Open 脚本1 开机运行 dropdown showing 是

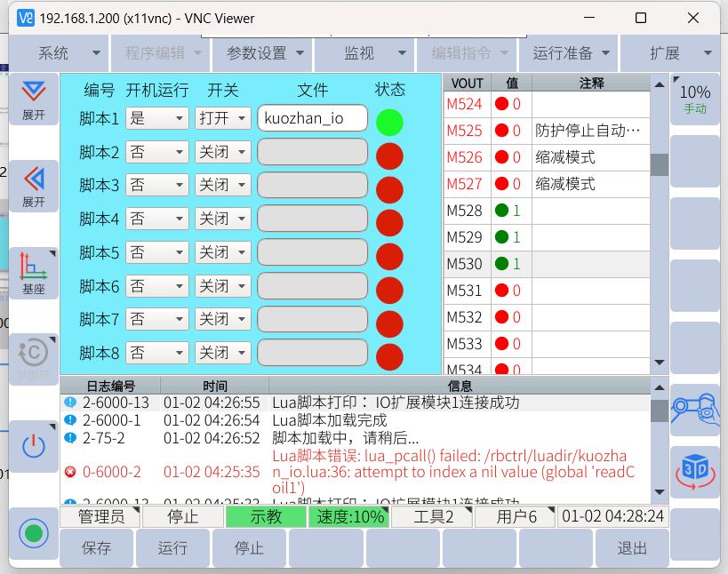[x=157, y=118]
